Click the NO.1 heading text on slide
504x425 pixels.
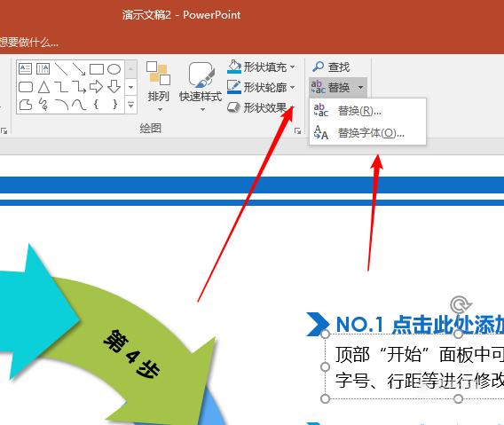[x=420, y=324]
